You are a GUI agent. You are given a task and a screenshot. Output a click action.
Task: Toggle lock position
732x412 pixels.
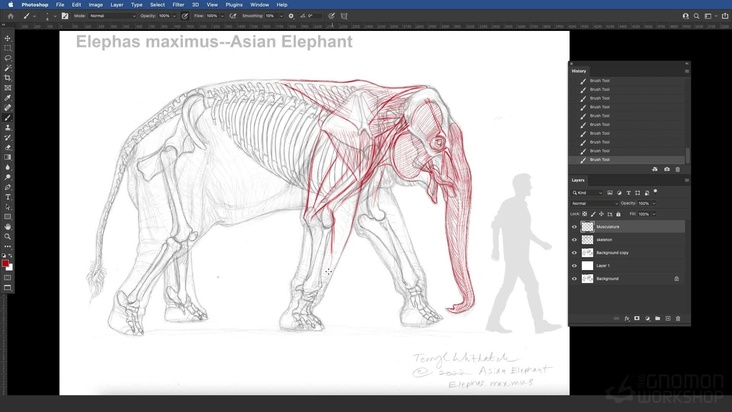tap(601, 214)
